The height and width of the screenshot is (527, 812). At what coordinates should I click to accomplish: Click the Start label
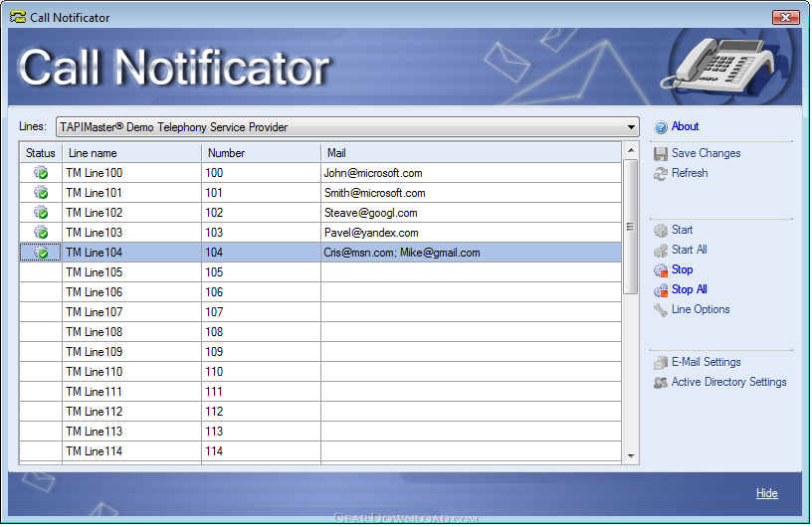[682, 230]
